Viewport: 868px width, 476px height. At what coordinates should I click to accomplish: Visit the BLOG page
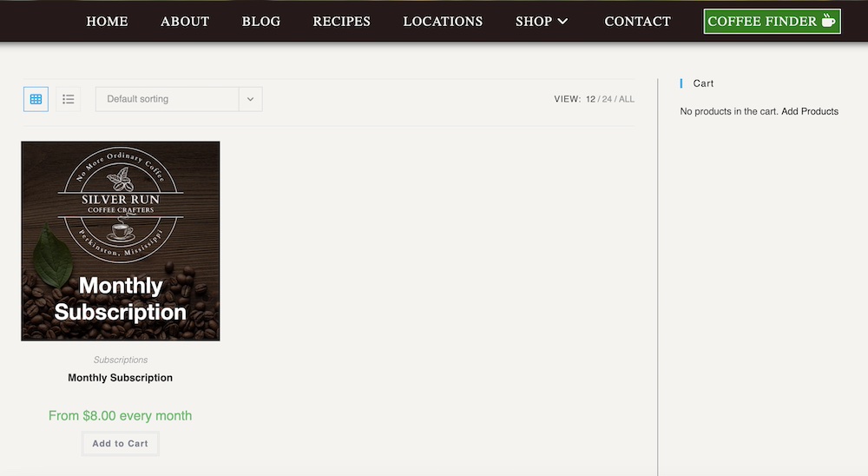tap(260, 21)
